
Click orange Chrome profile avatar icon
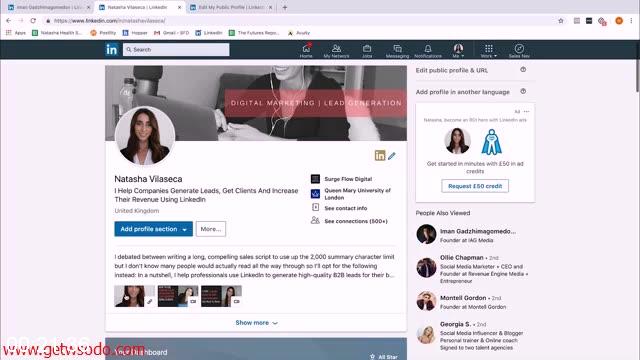point(619,20)
